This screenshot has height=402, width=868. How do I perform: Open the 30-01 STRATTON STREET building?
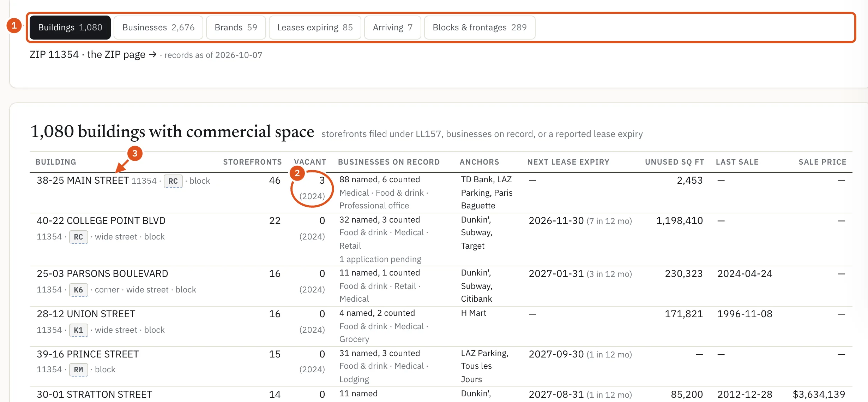(x=94, y=395)
